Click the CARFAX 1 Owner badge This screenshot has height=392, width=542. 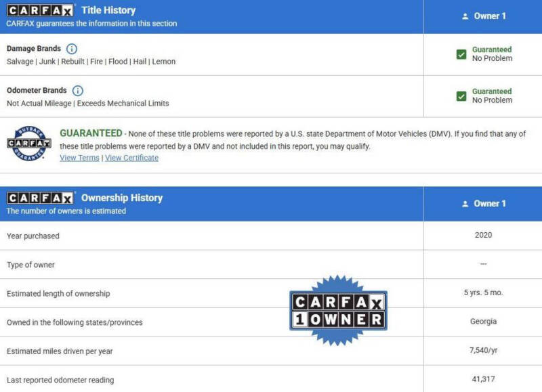point(338,311)
